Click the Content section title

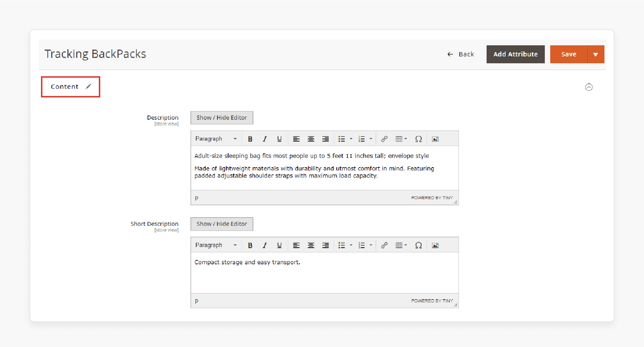tap(64, 87)
